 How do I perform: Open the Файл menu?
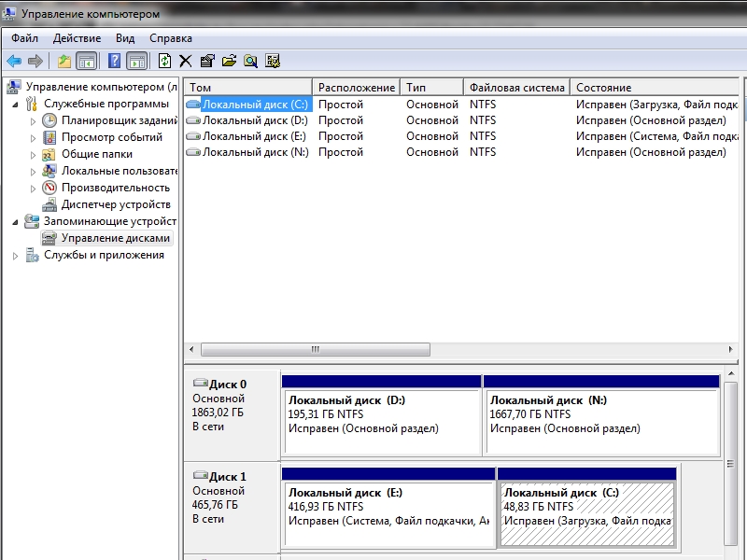tap(25, 38)
